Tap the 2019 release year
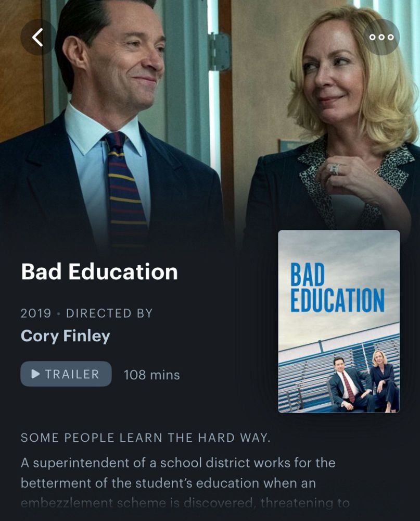 (x=36, y=313)
